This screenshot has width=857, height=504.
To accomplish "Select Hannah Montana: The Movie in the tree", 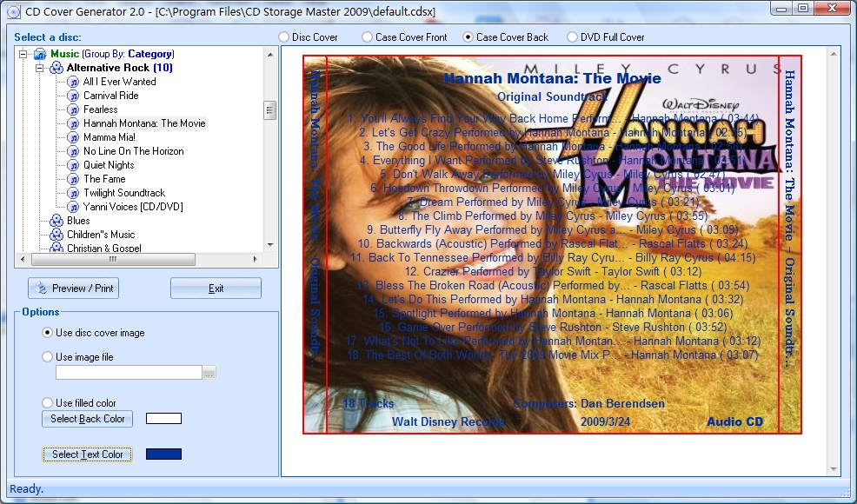I will click(x=144, y=123).
